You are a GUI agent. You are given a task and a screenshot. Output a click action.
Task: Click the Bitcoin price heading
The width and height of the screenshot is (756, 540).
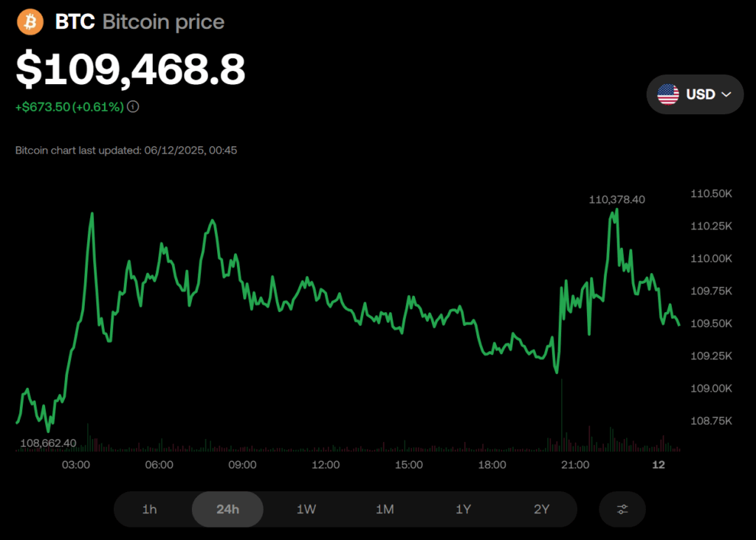pos(163,22)
